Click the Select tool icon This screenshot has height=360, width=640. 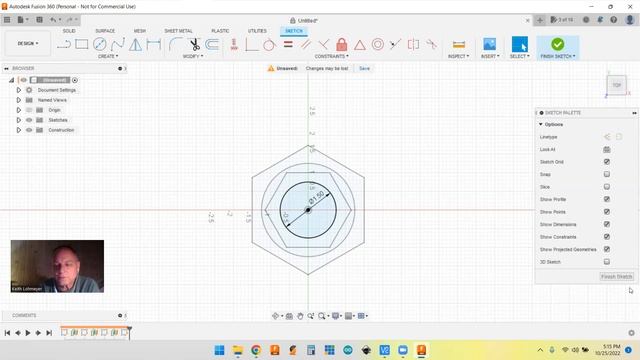click(x=520, y=44)
